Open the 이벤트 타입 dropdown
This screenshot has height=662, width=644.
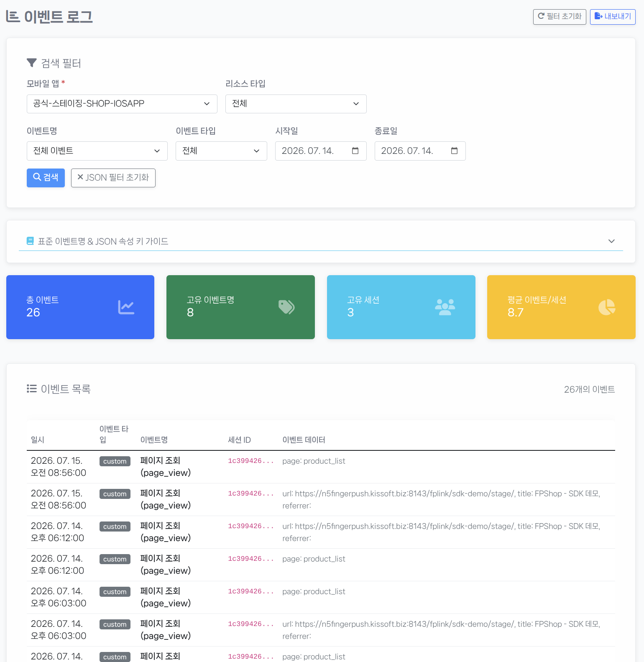tap(221, 151)
